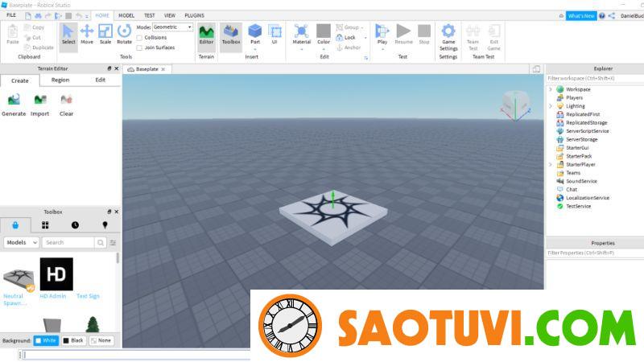Open the Models category dropdown
644x362 pixels.
pyautogui.click(x=22, y=243)
